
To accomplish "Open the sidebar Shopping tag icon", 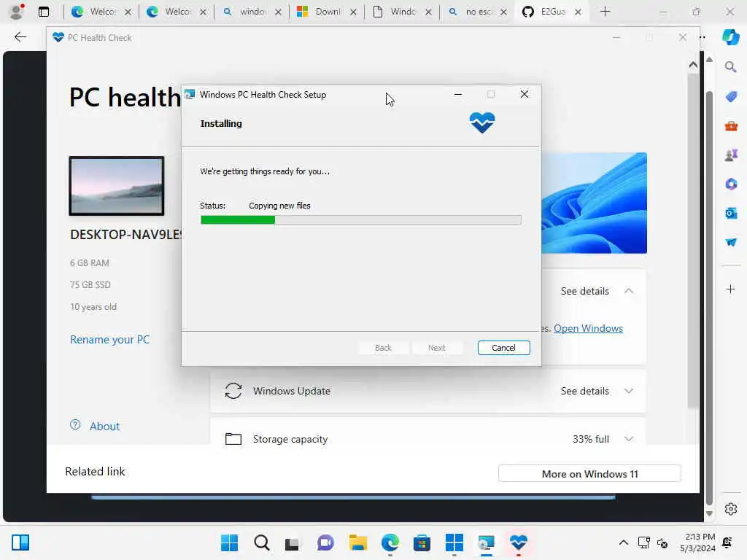I will pos(731,97).
